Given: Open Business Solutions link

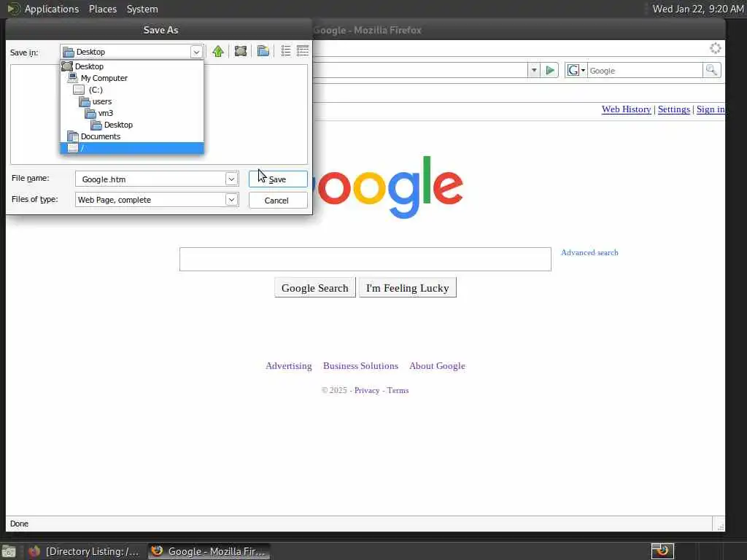Looking at the screenshot, I should (x=360, y=366).
